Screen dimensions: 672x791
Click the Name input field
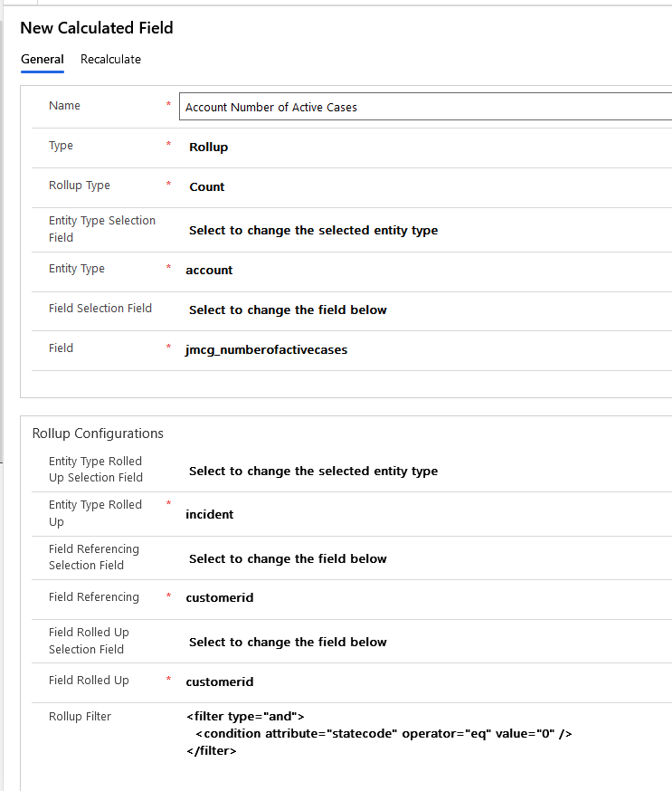point(425,107)
